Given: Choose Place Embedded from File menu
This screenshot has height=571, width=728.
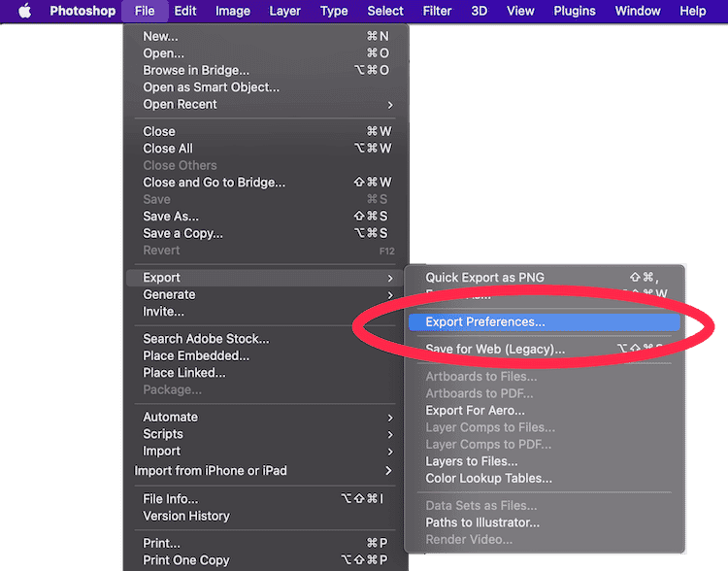Looking at the screenshot, I should (196, 355).
